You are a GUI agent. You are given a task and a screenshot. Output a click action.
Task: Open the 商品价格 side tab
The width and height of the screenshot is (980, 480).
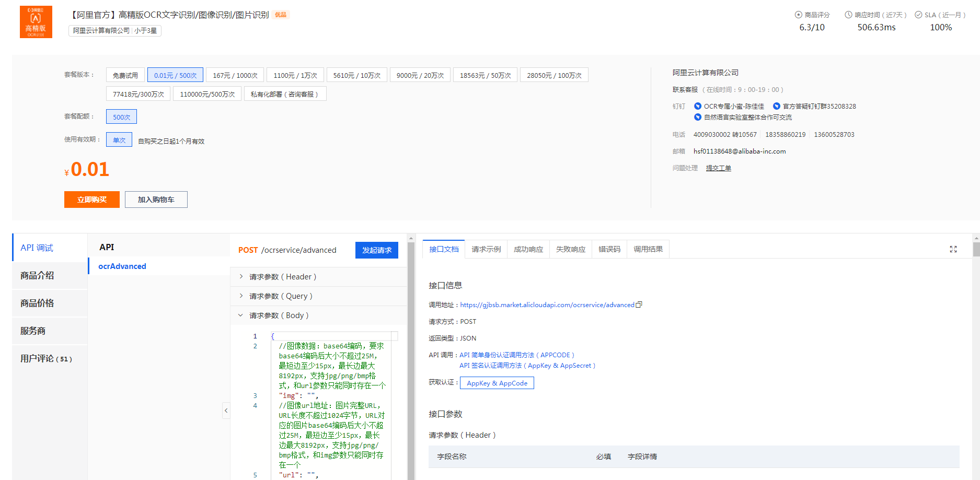pos(50,303)
